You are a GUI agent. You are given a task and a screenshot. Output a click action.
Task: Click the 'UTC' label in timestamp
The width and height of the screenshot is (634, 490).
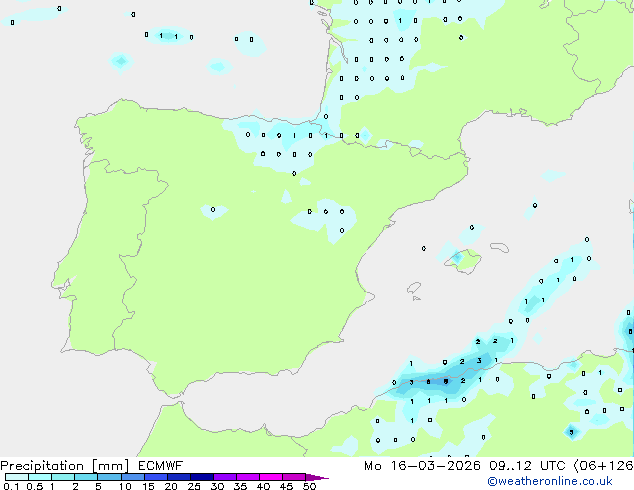[553, 466]
